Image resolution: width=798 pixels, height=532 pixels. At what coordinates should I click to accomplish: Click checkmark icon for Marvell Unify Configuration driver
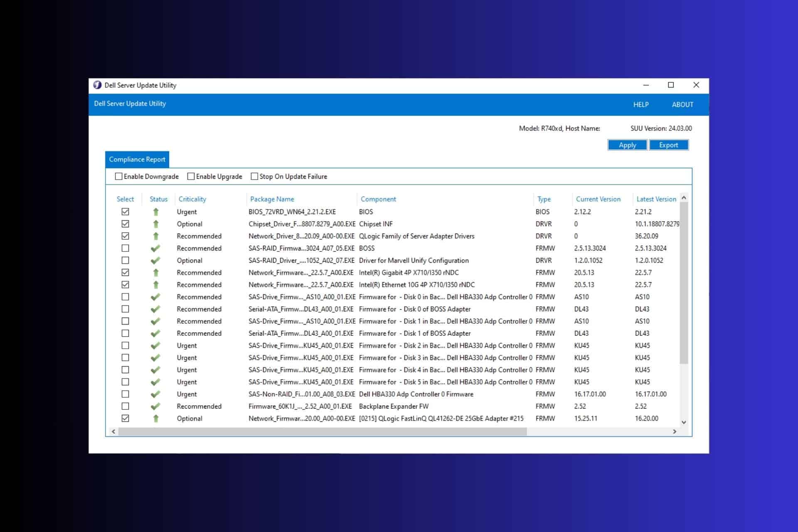click(155, 261)
